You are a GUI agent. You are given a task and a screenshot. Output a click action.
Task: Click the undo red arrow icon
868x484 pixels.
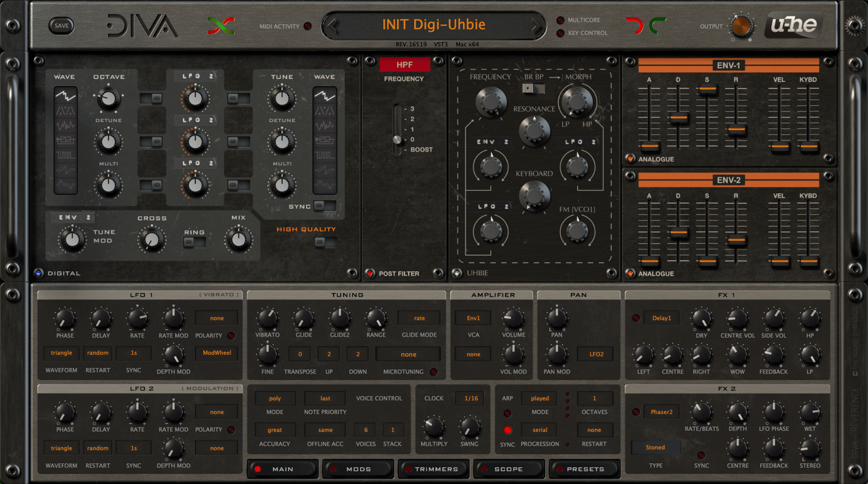click(x=634, y=25)
